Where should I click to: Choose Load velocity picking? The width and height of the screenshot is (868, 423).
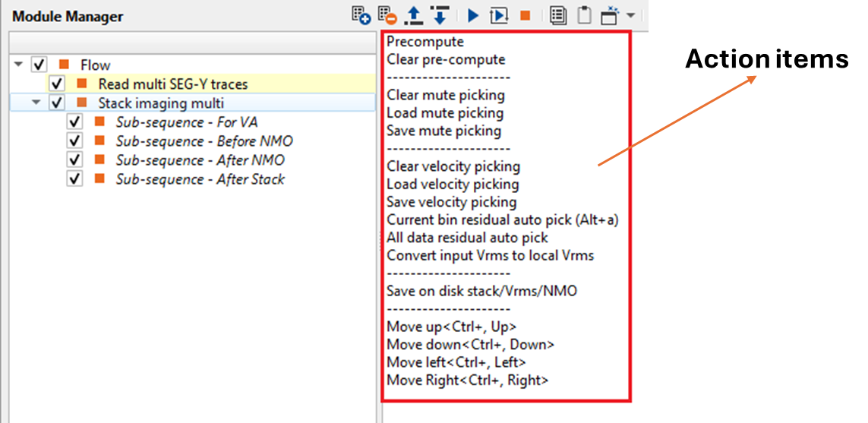[x=453, y=184]
